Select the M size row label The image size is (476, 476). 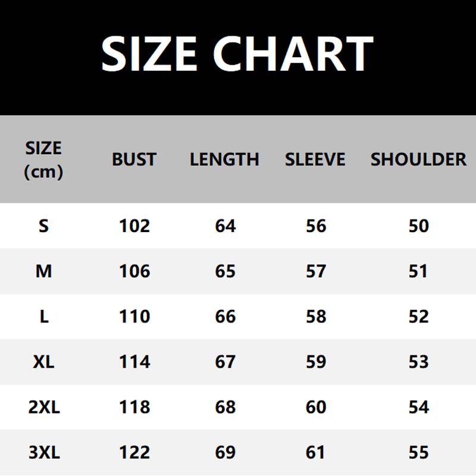coord(43,271)
